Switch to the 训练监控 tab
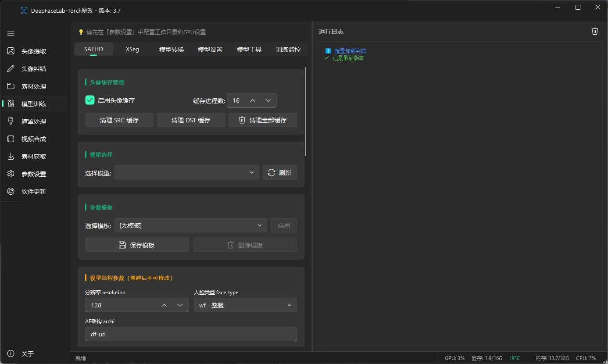Image resolution: width=608 pixels, height=364 pixels. pos(288,50)
